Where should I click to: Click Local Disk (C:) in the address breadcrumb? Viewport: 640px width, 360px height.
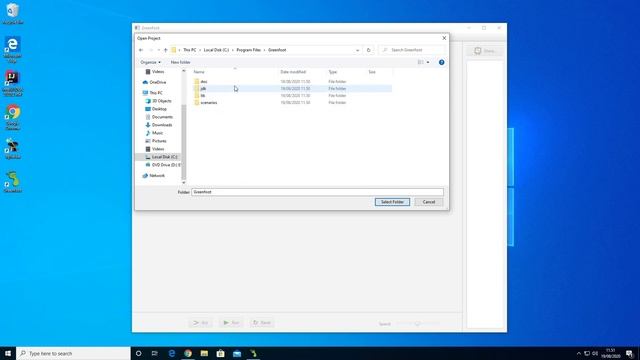click(x=216, y=50)
